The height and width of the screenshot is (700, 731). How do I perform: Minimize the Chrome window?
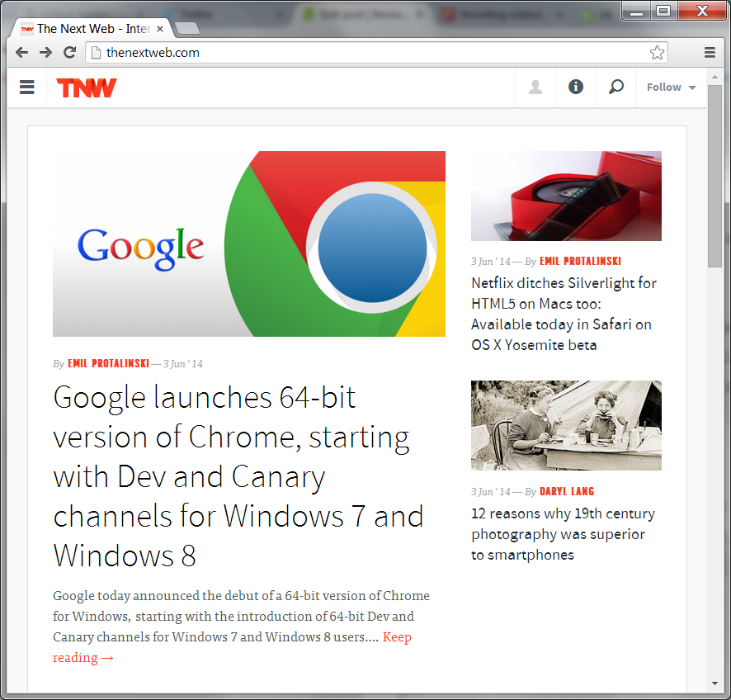click(x=636, y=12)
